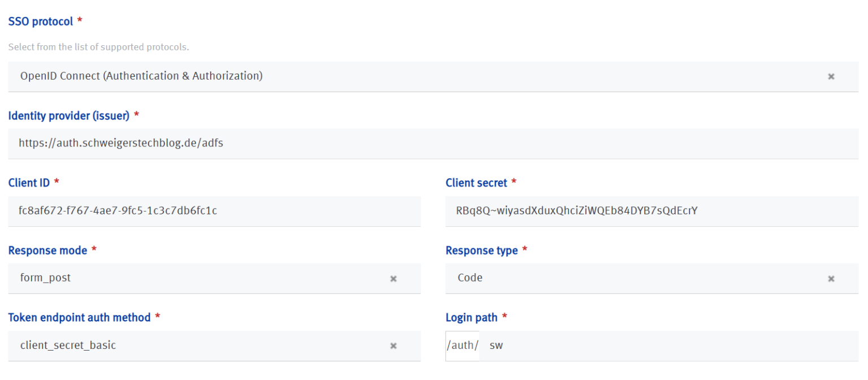Clear the Response type selection
Image resolution: width=868 pixels, height=380 pixels.
click(831, 278)
